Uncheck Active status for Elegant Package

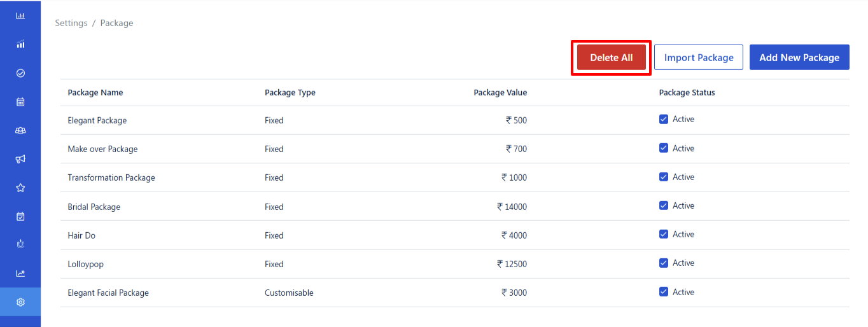[664, 119]
